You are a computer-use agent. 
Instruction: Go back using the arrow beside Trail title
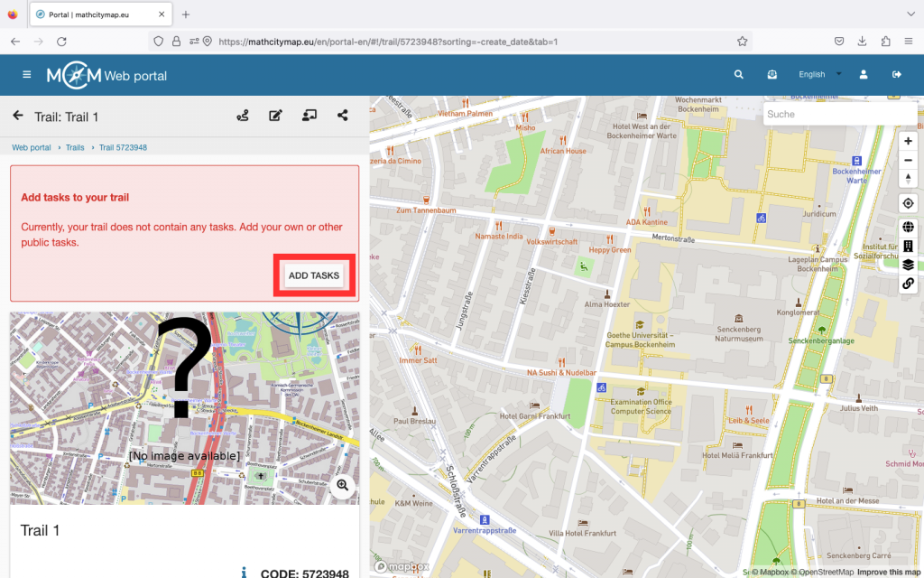(18, 116)
